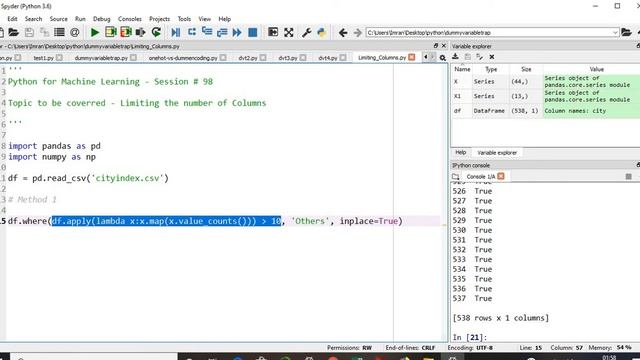Run the current selection or line
640x360 pixels.
(x=140, y=32)
